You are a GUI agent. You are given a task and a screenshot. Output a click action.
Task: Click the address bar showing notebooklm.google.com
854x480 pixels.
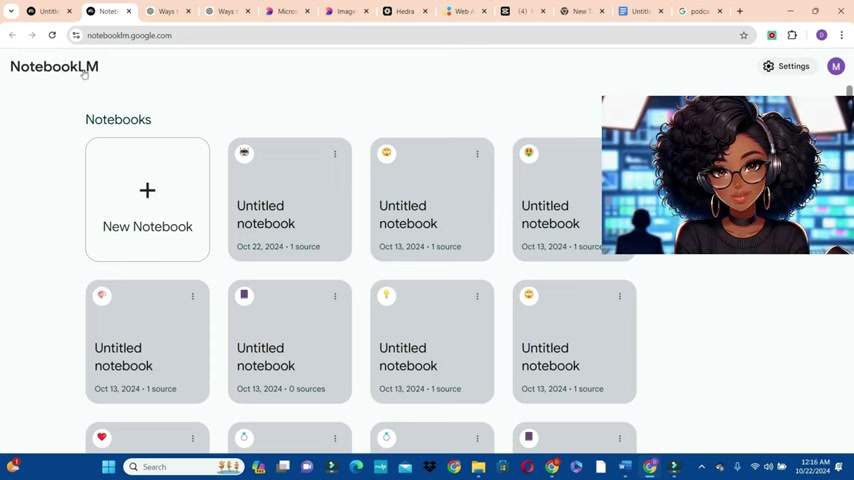pyautogui.click(x=411, y=35)
